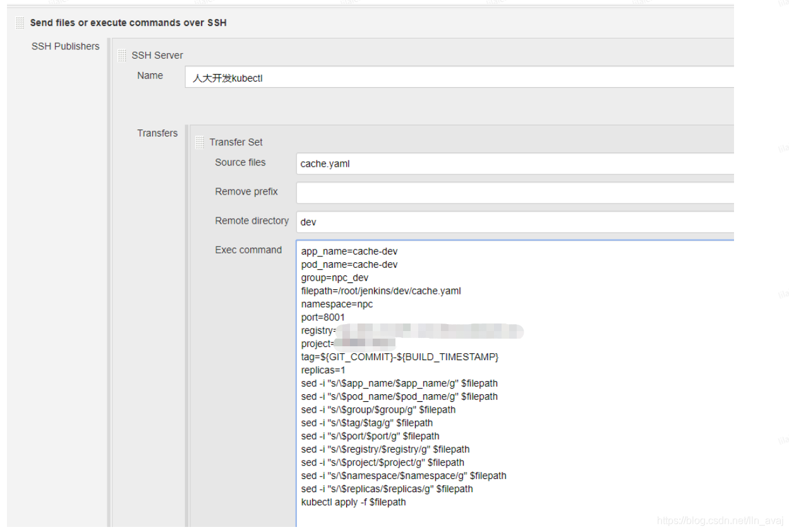Viewport: 789px width, 532px height.
Task: Click the Transfer Set drag handle icon
Action: [200, 142]
